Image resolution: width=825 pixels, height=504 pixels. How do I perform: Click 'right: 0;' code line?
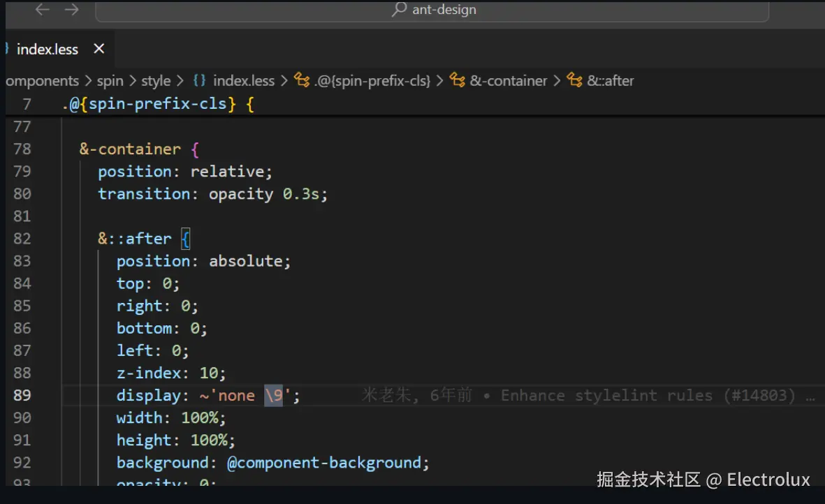pyautogui.click(x=157, y=306)
